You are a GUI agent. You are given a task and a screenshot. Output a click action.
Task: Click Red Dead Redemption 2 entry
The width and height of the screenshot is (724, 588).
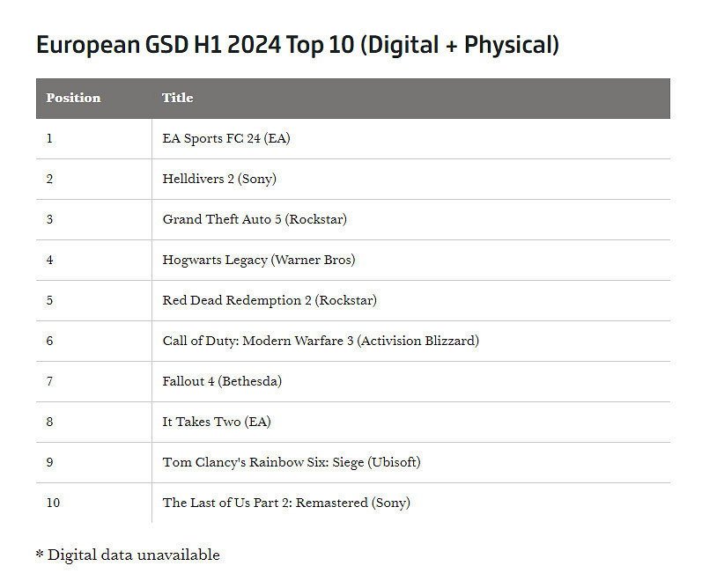tap(270, 301)
